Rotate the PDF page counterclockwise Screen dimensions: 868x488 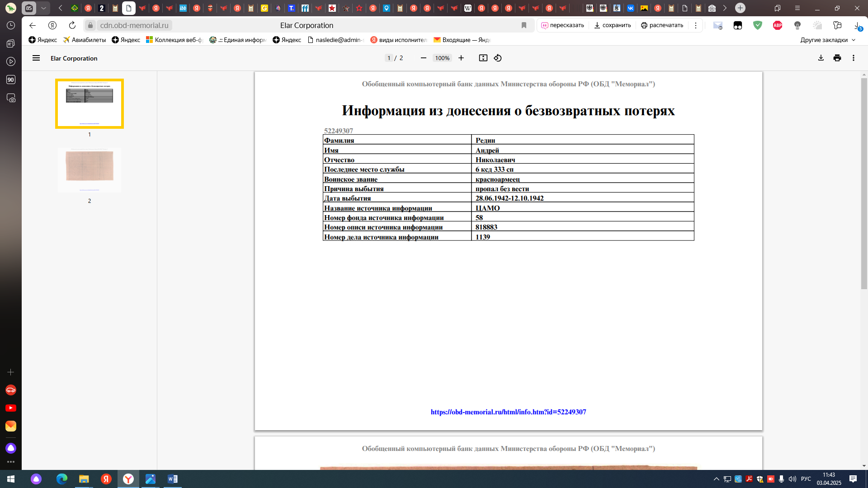tap(498, 58)
